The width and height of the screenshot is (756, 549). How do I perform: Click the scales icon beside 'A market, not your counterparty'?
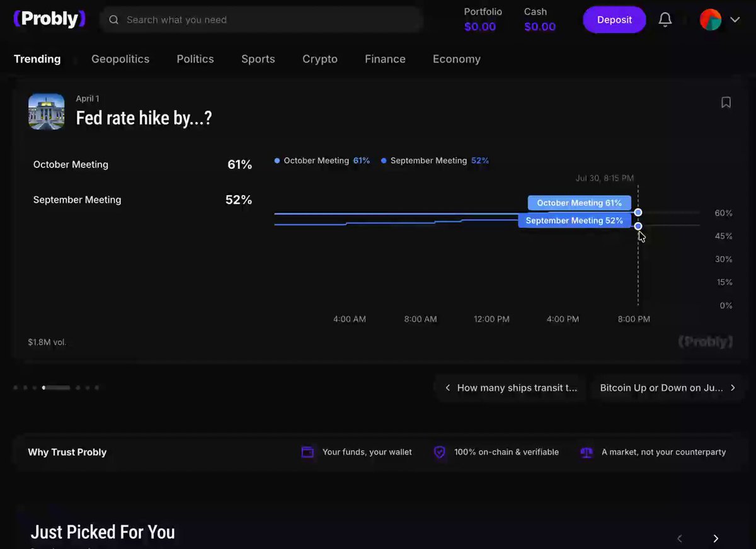(587, 452)
